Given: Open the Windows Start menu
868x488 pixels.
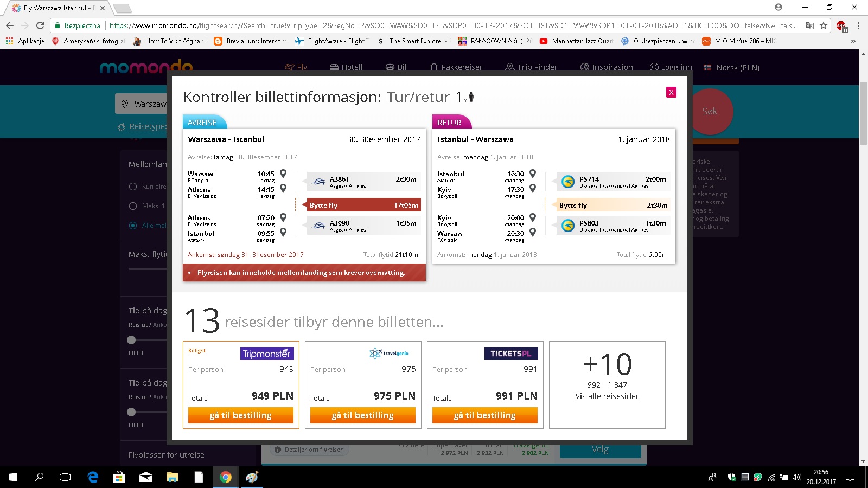Looking at the screenshot, I should point(13,477).
